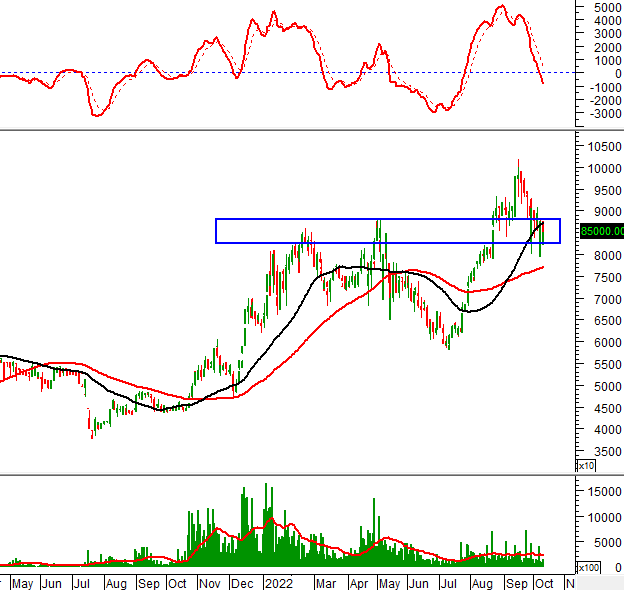Click the x10 scale multiplier box
Viewport: 624px width, 590px height.
coord(586,465)
